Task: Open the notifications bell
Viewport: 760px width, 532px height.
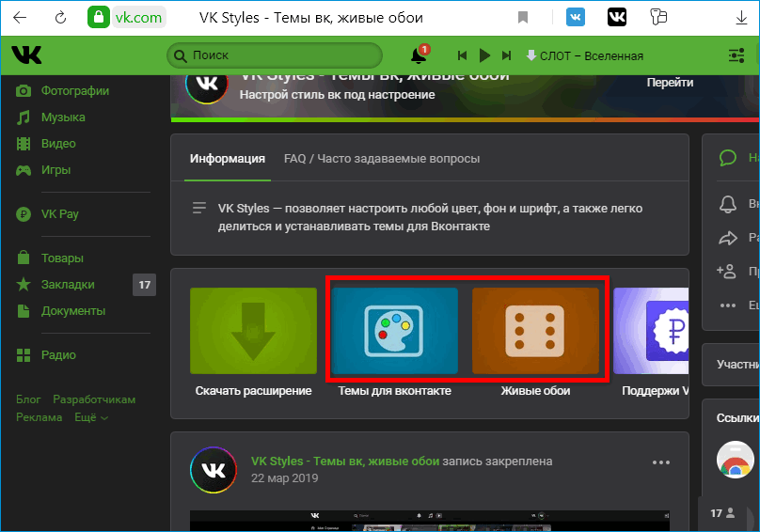Action: pos(419,55)
